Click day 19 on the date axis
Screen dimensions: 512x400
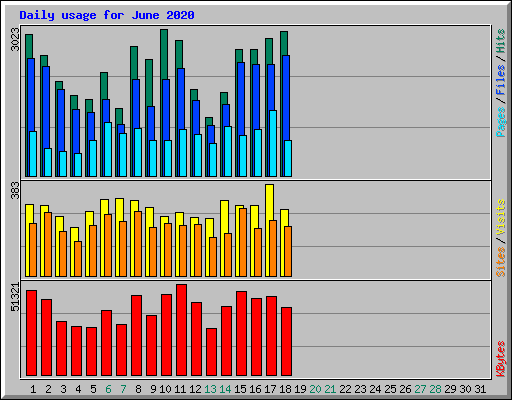pos(300,389)
